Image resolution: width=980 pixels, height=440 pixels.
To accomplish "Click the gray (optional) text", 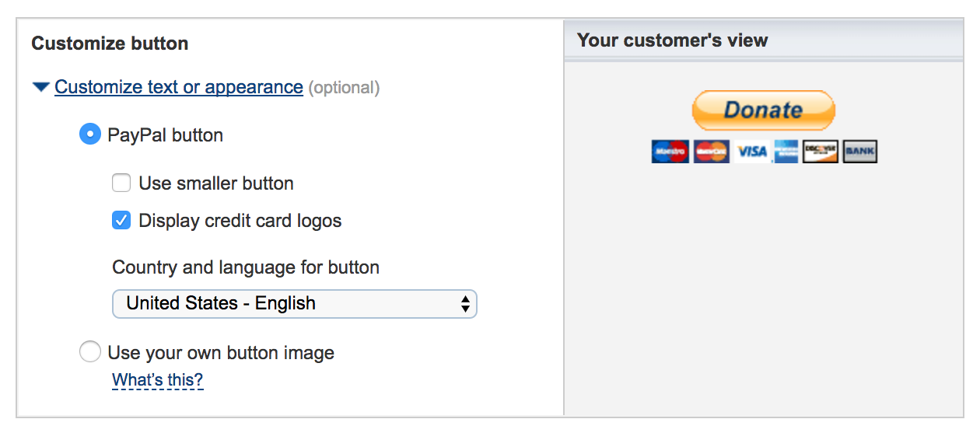I will click(344, 87).
